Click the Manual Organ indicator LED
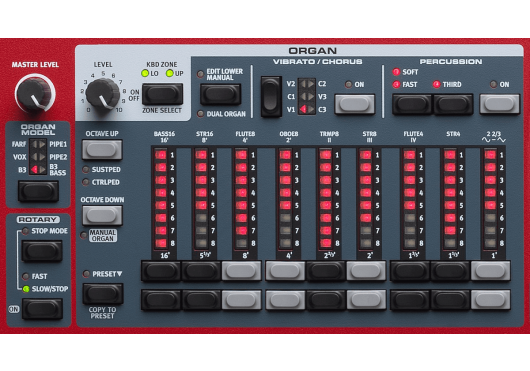Viewport: 530px width, 371px height. coord(83,235)
